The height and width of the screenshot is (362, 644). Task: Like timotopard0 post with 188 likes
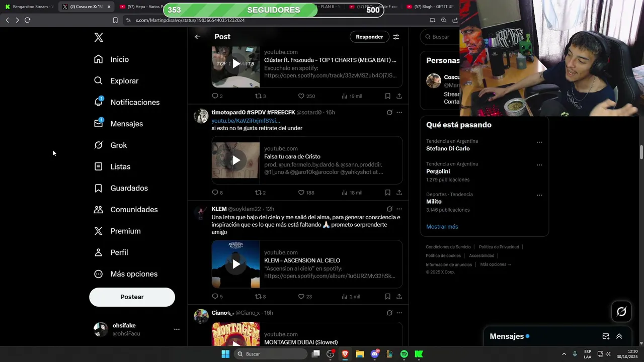click(x=306, y=193)
